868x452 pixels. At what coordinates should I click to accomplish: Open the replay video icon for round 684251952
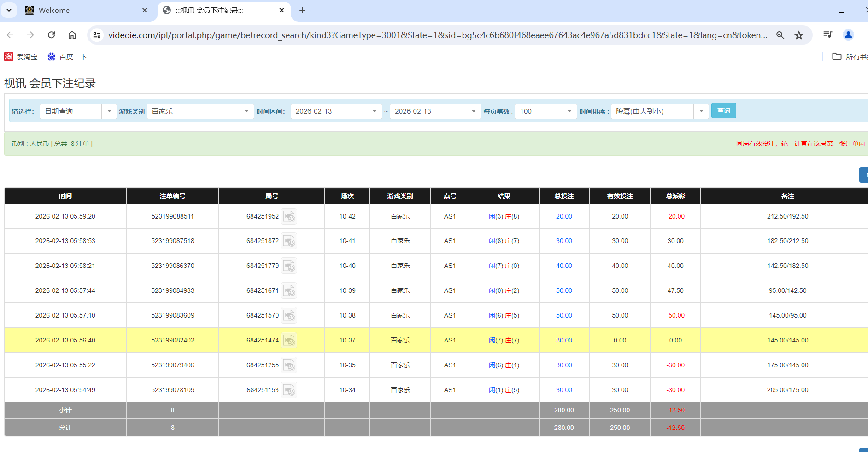[x=289, y=216]
